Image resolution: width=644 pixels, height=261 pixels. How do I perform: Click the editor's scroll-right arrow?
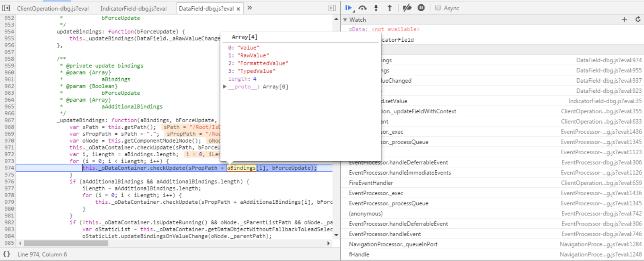pos(328,243)
